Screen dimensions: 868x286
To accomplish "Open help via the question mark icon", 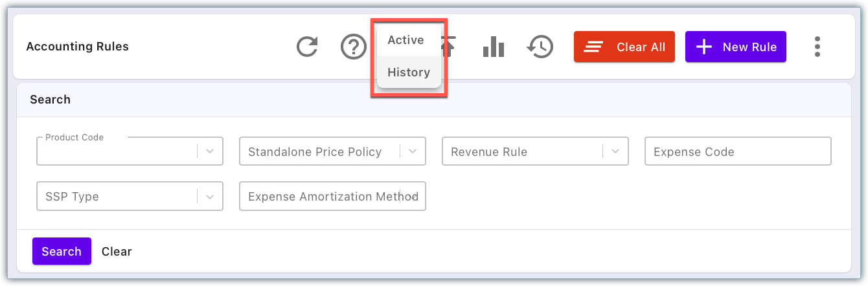I will tap(354, 47).
